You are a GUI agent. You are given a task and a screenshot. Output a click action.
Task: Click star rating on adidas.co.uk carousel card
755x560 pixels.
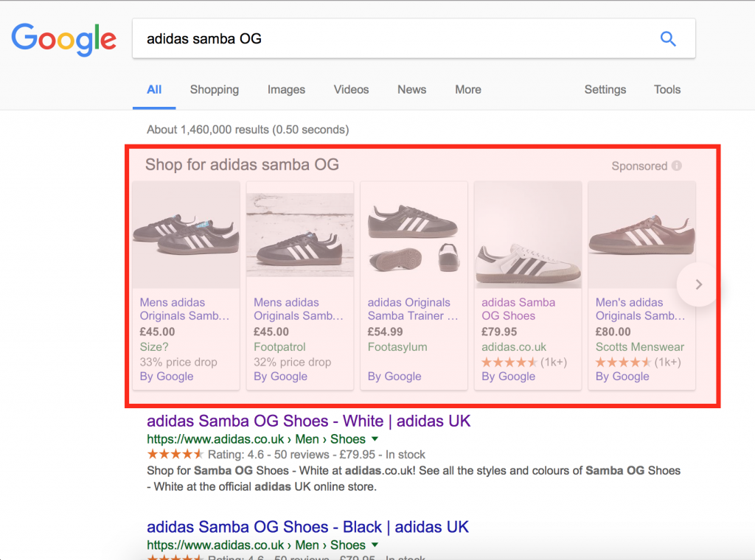[x=509, y=362]
